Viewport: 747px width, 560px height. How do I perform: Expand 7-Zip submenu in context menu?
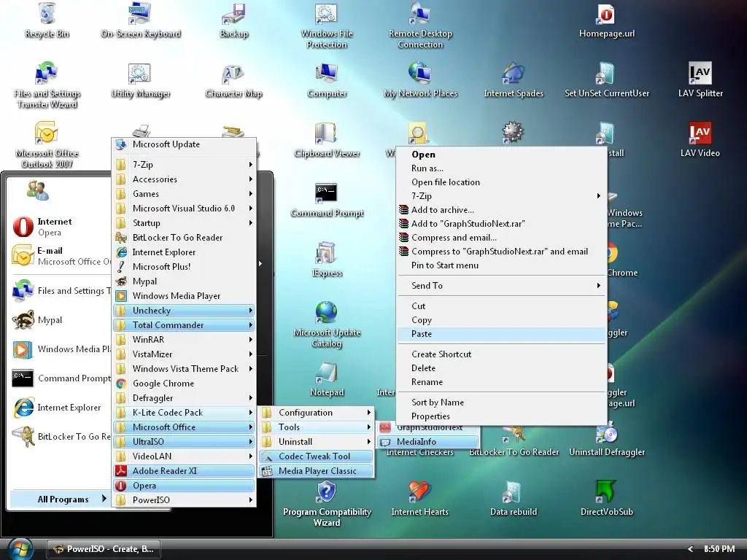[501, 195]
